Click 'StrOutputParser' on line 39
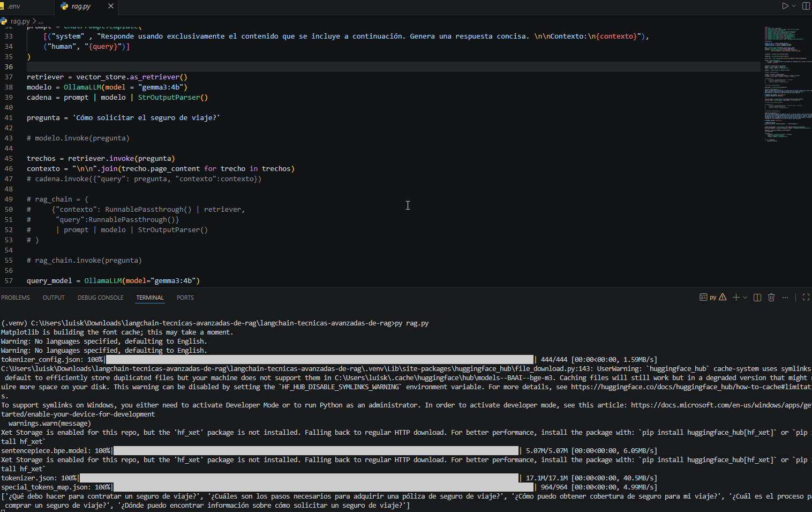Image resolution: width=812 pixels, height=512 pixels. pos(169,98)
